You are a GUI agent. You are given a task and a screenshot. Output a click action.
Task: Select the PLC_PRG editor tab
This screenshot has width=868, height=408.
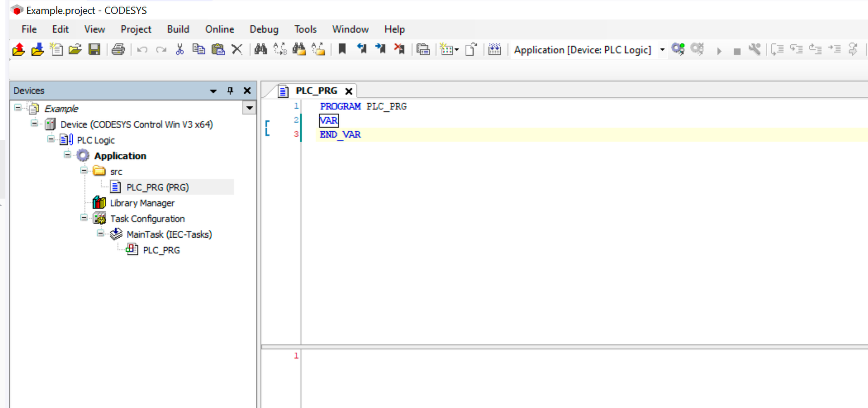[x=316, y=91]
